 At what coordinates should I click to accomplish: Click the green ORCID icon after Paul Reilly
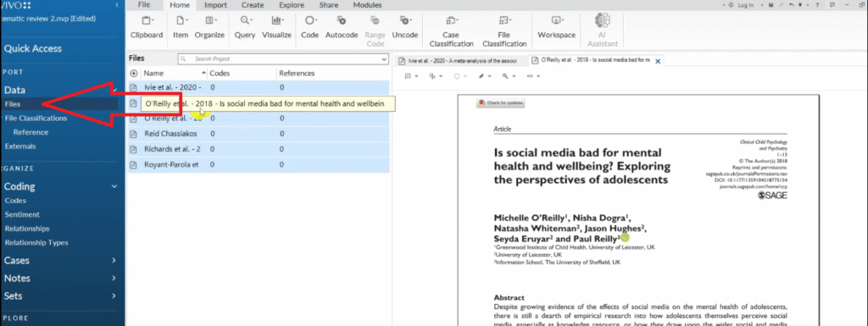[x=625, y=238]
